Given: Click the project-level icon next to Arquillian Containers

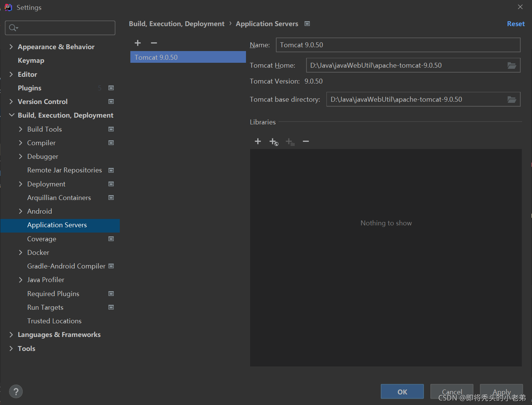Looking at the screenshot, I should pos(111,198).
